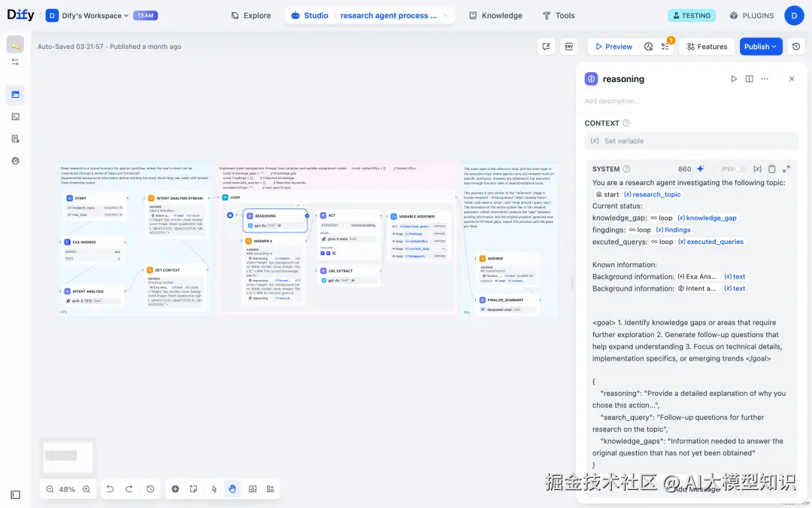Switch to hand pan mode
This screenshot has width=812, height=508.
coord(232,489)
